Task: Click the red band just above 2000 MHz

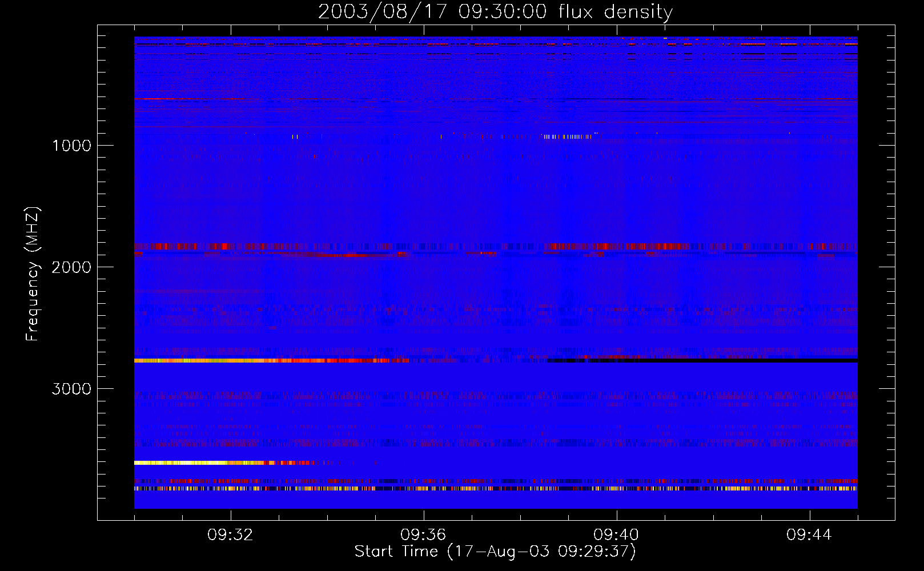Action: click(x=496, y=247)
